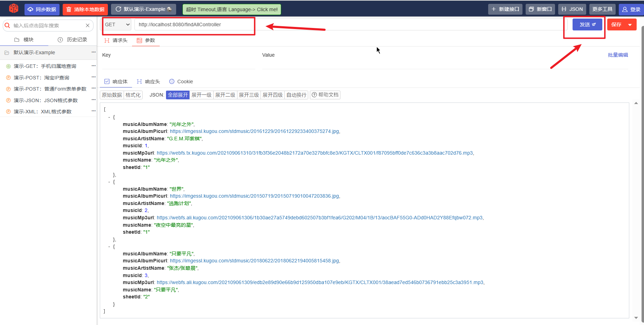Open the 只要平凡 album picture URL
644x325 pixels.
pyautogui.click(x=255, y=261)
